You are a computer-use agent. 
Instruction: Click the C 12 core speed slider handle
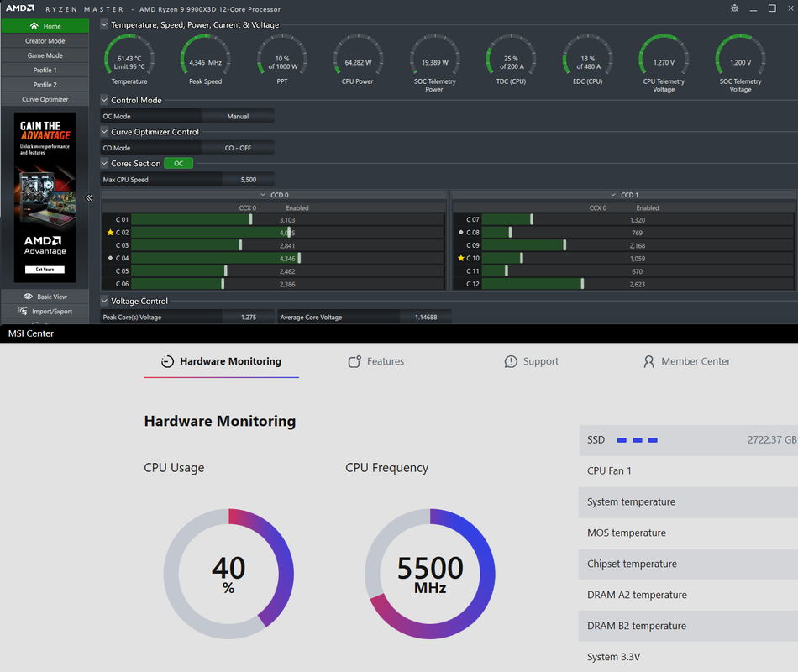pos(582,284)
